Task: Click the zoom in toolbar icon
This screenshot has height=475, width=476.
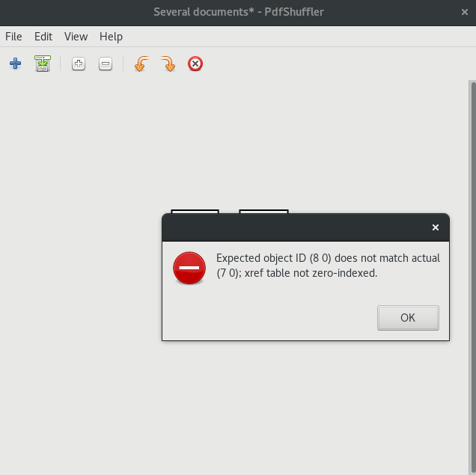Action: click(79, 64)
